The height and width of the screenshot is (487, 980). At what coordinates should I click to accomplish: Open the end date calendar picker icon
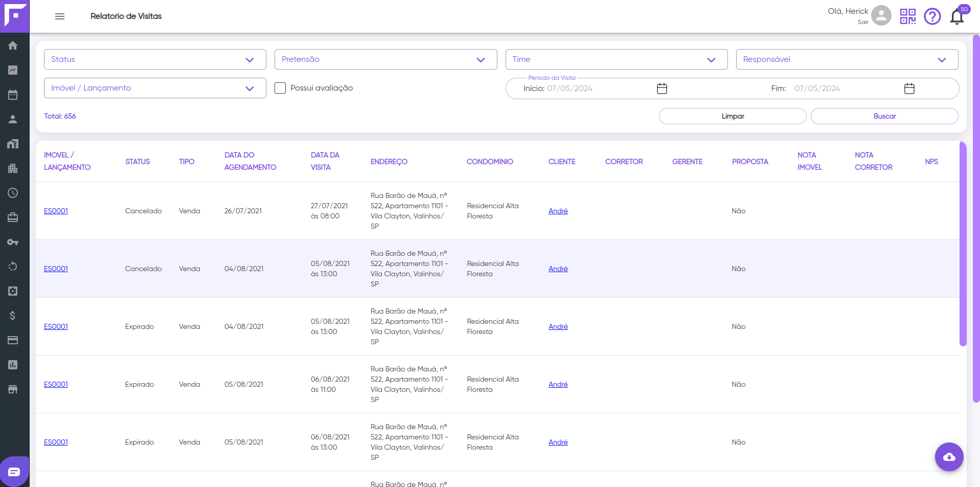[x=909, y=88]
